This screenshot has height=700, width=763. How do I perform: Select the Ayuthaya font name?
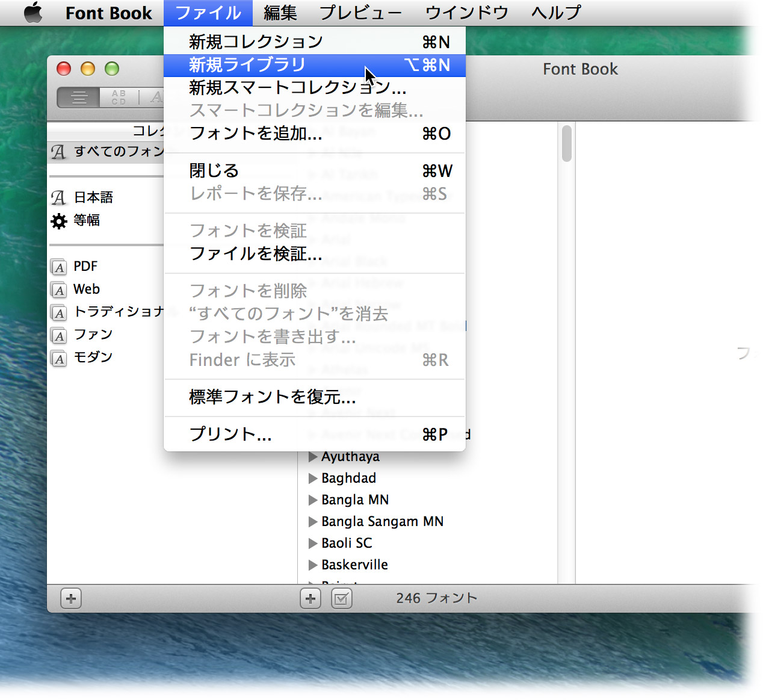(350, 457)
